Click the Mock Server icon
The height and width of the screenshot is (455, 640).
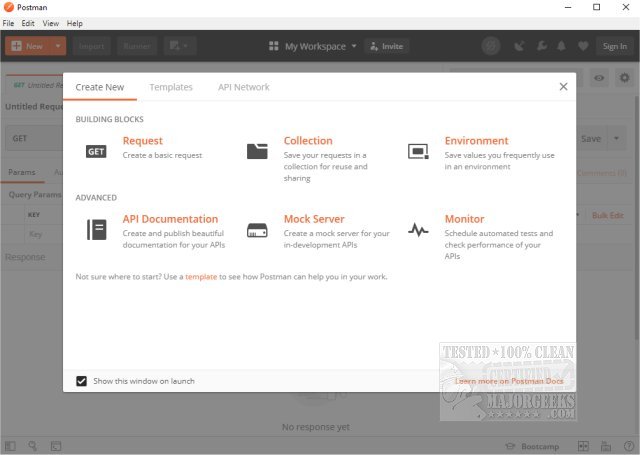pyautogui.click(x=257, y=229)
